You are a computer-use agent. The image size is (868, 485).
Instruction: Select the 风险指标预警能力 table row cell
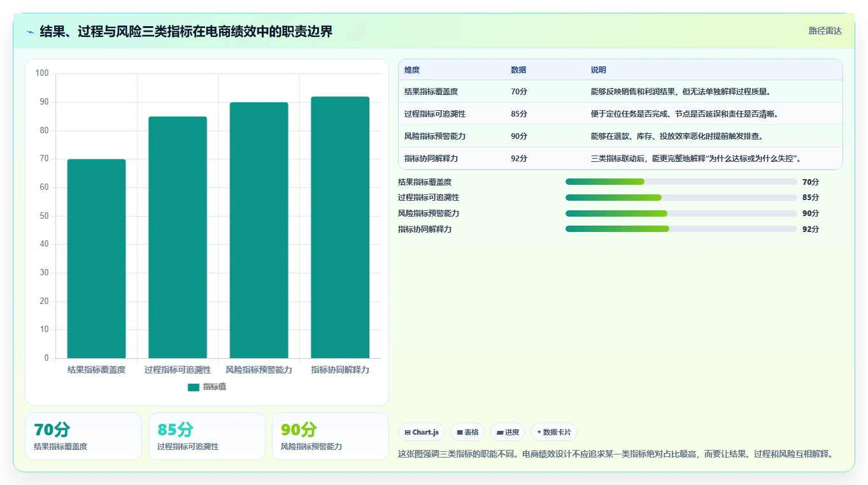pos(435,136)
